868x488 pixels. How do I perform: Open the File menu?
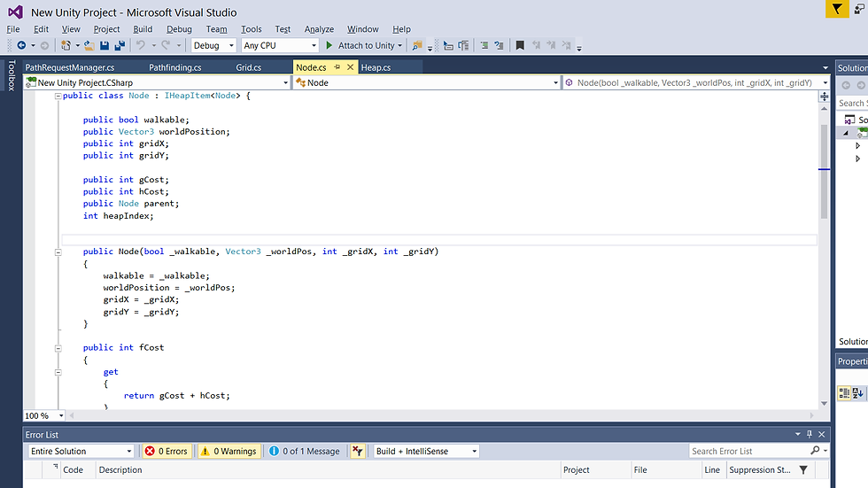13,28
